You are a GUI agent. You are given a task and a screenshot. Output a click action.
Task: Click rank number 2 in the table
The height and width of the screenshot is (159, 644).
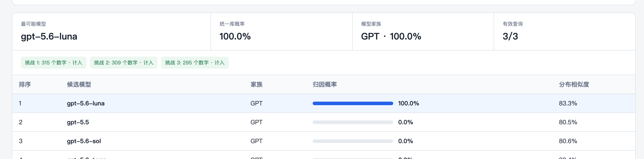click(21, 122)
